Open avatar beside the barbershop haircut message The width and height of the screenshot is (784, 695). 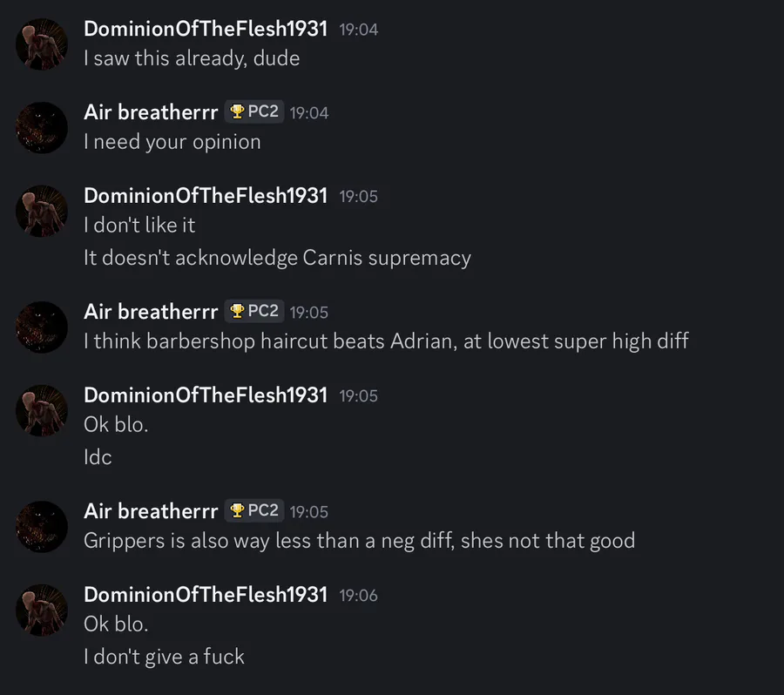pos(41,327)
